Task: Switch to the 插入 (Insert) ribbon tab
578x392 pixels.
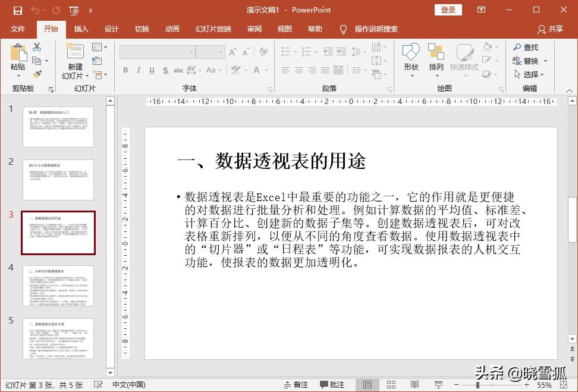Action: coord(81,29)
